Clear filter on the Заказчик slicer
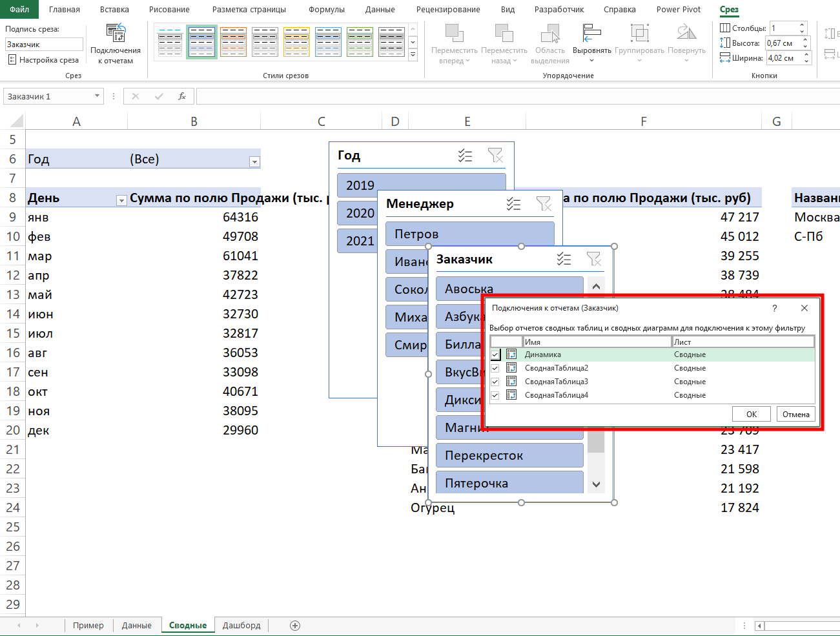 (x=593, y=260)
